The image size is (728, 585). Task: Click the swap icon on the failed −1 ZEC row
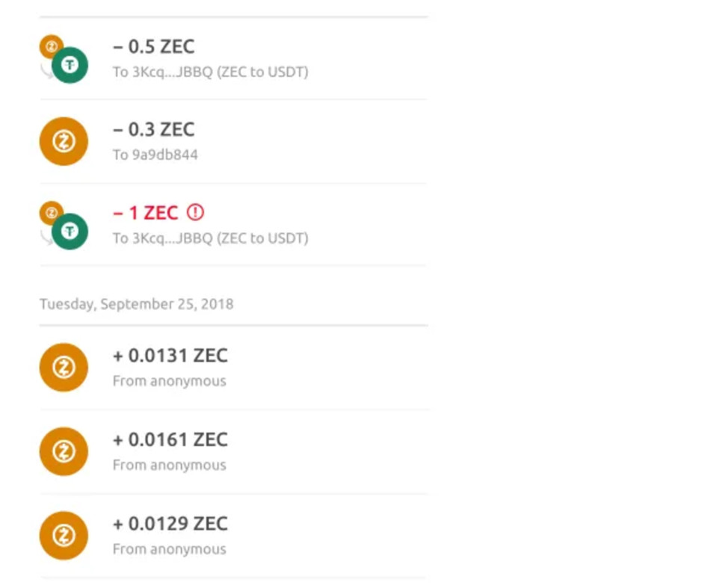(x=64, y=225)
